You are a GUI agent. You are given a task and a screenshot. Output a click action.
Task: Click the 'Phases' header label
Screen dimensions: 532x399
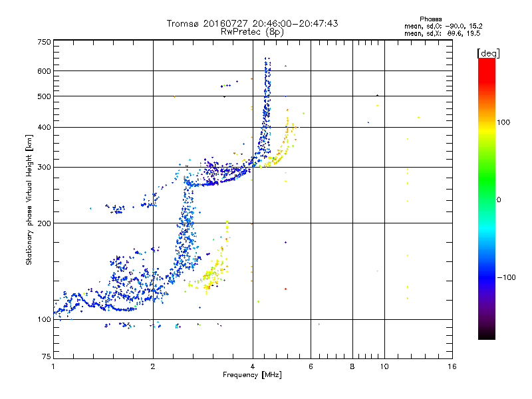[x=430, y=19]
